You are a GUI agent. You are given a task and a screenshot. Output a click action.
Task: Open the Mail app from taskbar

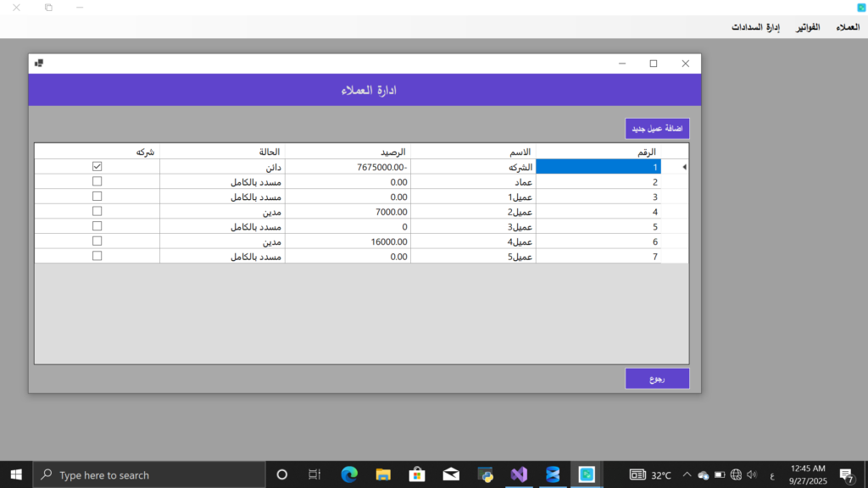click(451, 474)
